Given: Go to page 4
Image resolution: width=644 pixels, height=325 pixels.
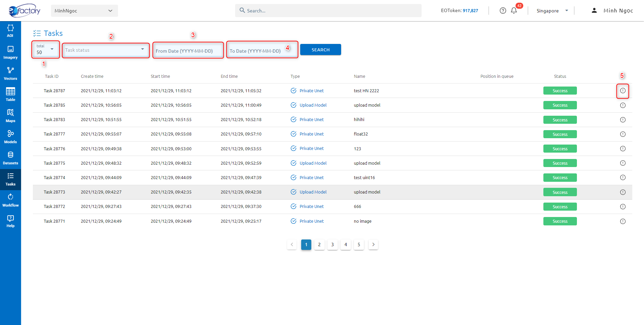Looking at the screenshot, I should coord(346,245).
